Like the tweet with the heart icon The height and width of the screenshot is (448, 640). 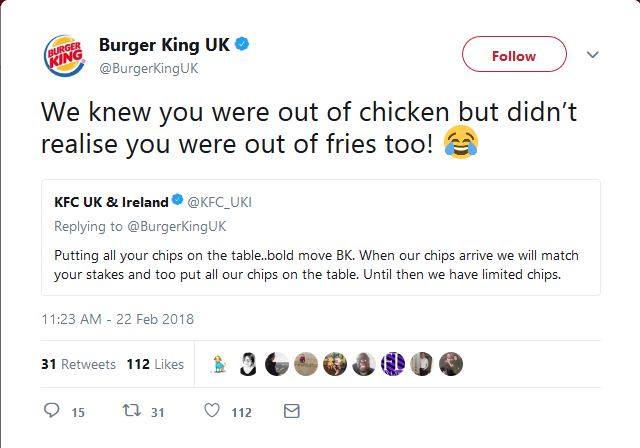tap(211, 411)
